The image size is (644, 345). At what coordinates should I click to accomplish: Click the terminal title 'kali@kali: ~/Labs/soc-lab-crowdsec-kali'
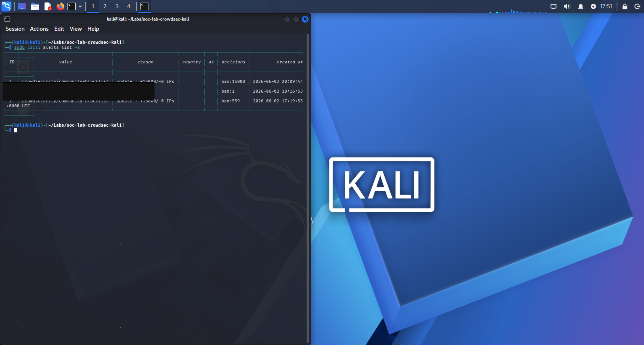[x=148, y=19]
